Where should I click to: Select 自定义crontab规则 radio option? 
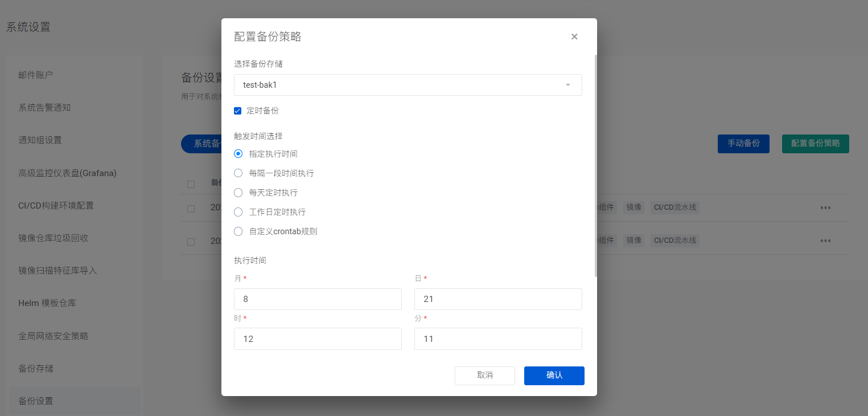coord(238,231)
